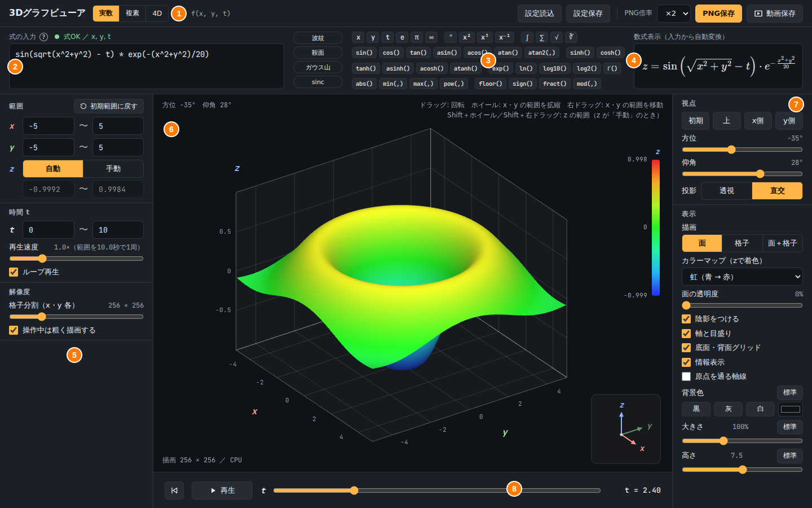Load the 波紋 preset
812x508 pixels.
[318, 38]
